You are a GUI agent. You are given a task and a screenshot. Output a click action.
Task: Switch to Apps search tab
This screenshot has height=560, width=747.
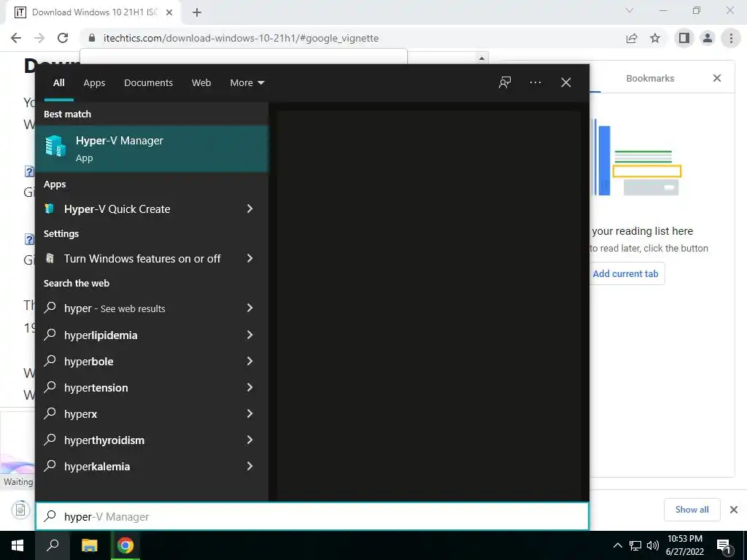[94, 83]
